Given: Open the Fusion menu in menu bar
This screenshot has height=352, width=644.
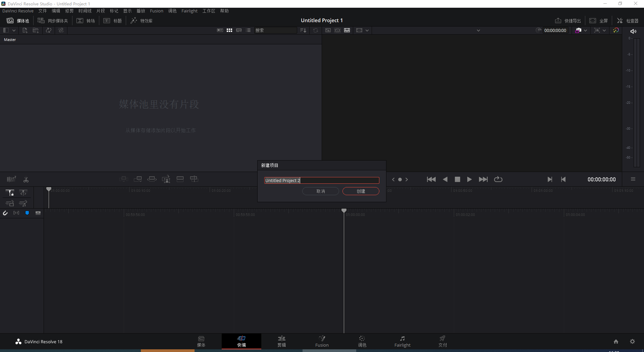Looking at the screenshot, I should 157,11.
